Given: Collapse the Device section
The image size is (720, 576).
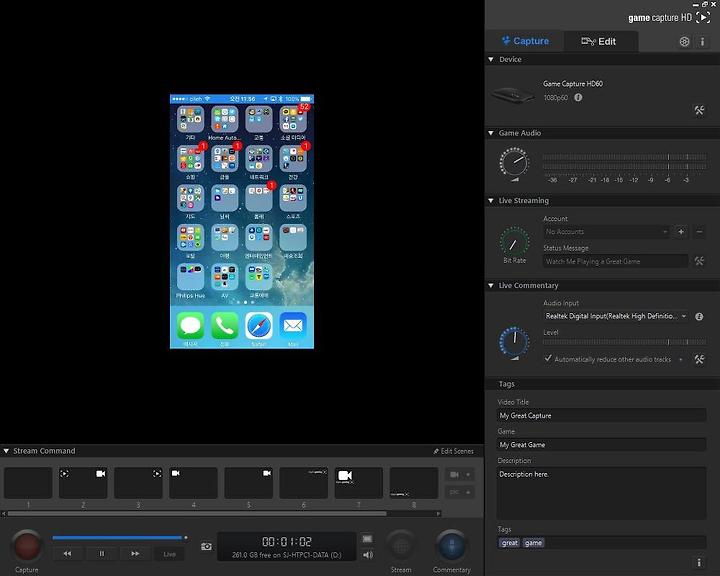Looking at the screenshot, I should 491,60.
